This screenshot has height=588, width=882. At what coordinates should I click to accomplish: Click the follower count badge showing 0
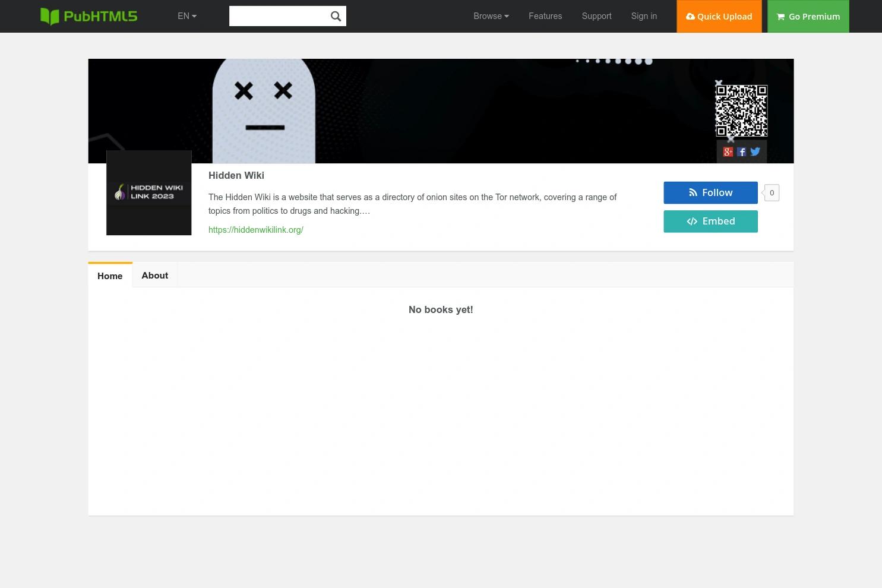click(x=772, y=192)
